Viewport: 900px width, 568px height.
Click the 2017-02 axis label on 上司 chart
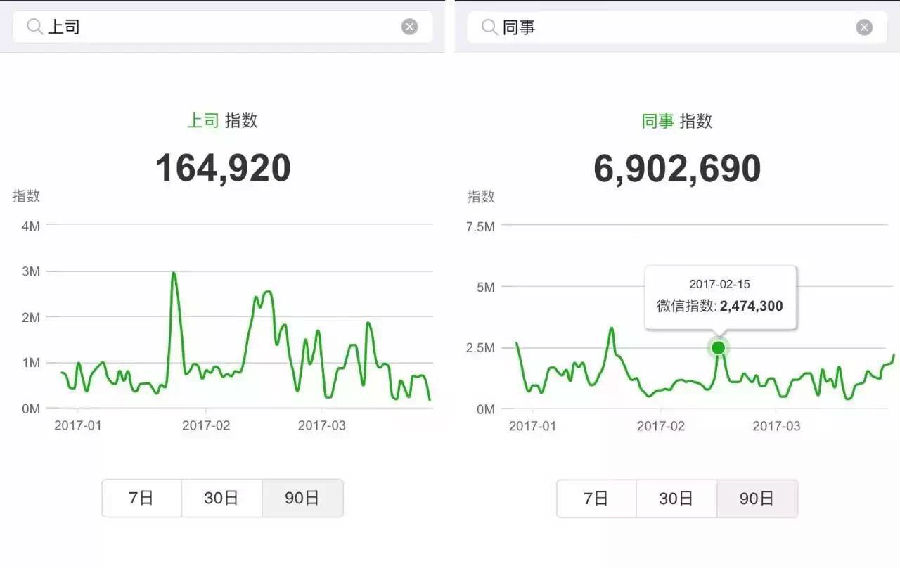pyautogui.click(x=206, y=425)
